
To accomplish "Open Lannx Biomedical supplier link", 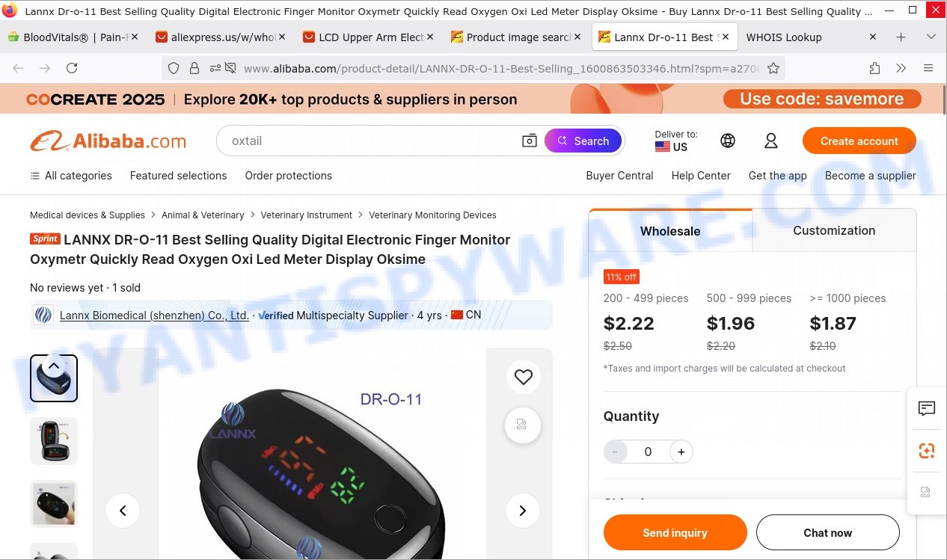I will tap(154, 316).
